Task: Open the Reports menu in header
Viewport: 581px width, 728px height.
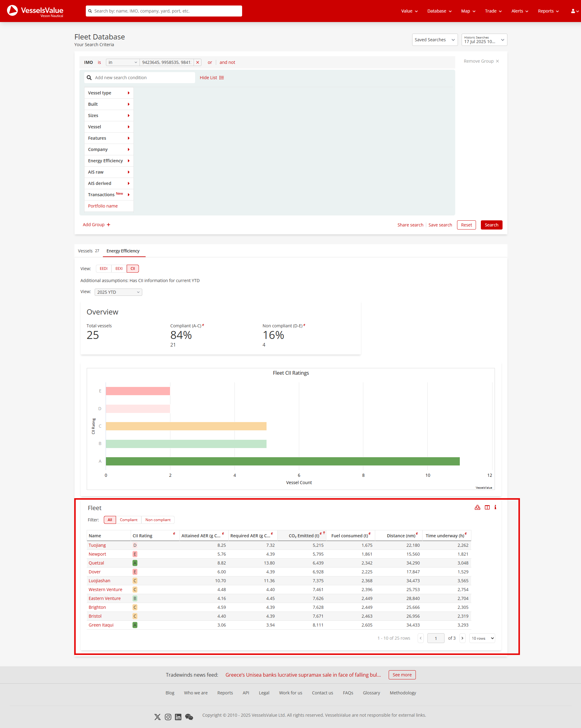Action: click(x=548, y=11)
